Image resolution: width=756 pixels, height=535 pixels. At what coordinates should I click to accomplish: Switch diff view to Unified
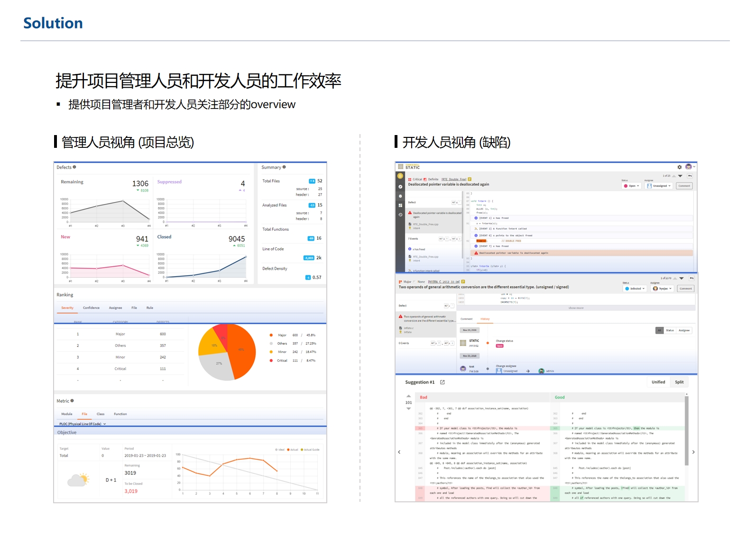pos(658,382)
